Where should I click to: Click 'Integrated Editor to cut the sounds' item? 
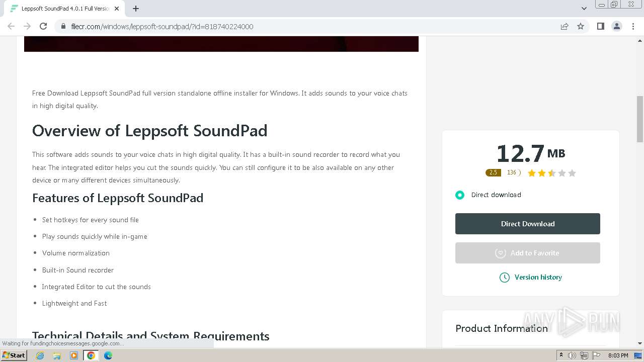tap(97, 287)
